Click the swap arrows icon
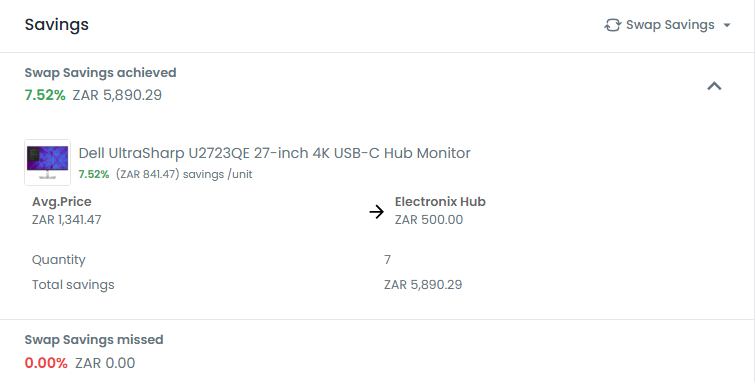Screen dimensions: 755x382 pyautogui.click(x=612, y=25)
